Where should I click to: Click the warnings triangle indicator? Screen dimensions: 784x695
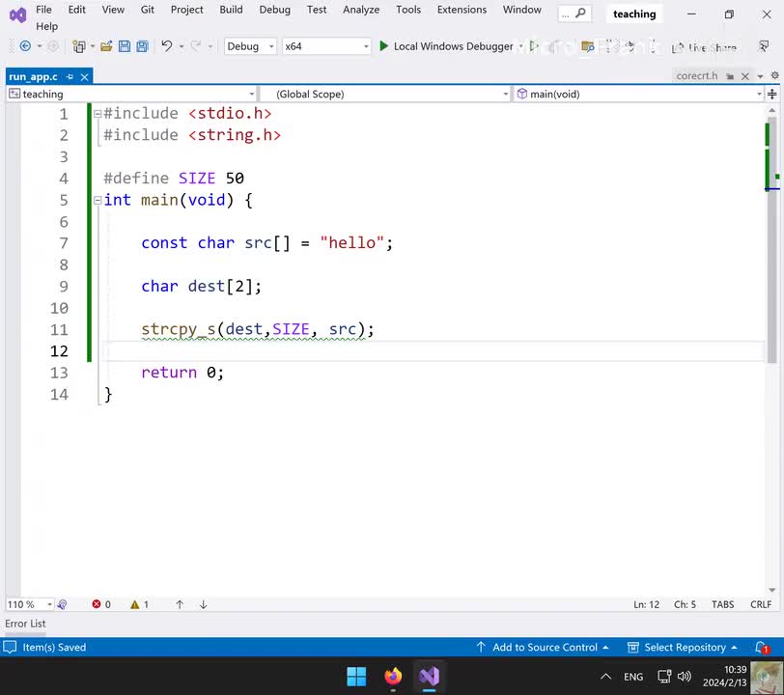click(x=135, y=604)
